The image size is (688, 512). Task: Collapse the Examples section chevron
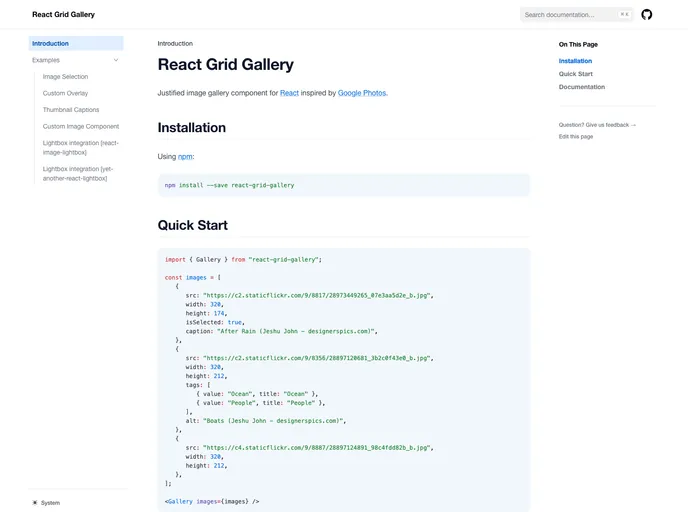[116, 60]
